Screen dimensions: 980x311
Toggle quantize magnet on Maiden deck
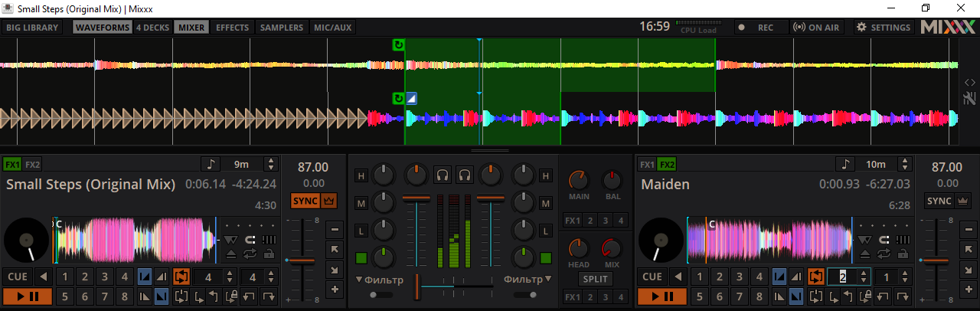pyautogui.click(x=884, y=240)
